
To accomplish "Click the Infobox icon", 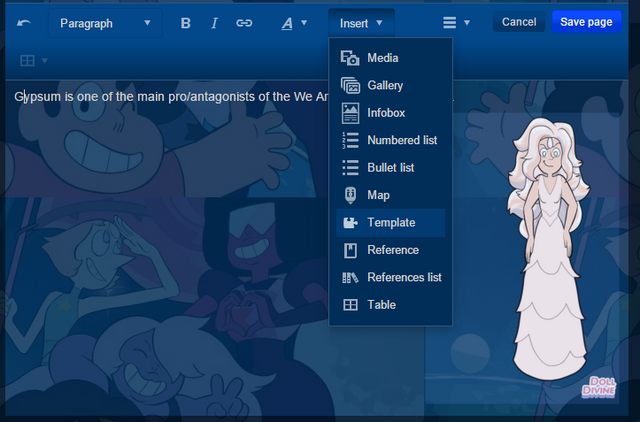I will [350, 113].
